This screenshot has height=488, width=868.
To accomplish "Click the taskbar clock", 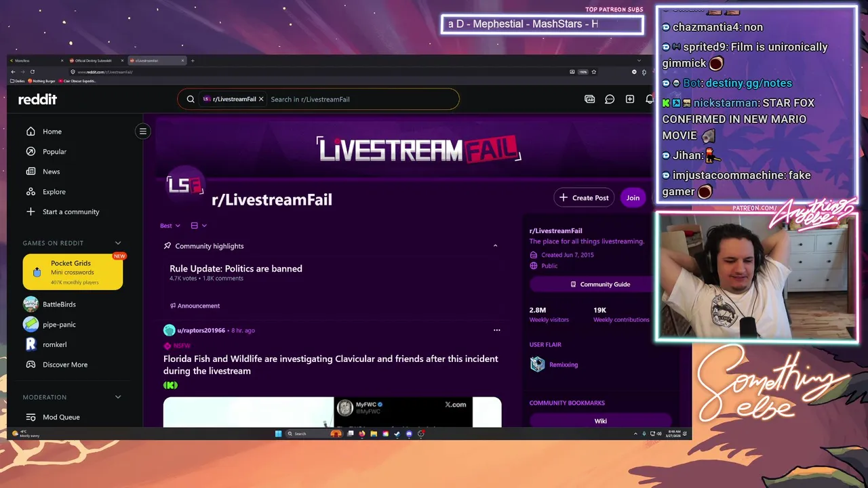I will (675, 434).
